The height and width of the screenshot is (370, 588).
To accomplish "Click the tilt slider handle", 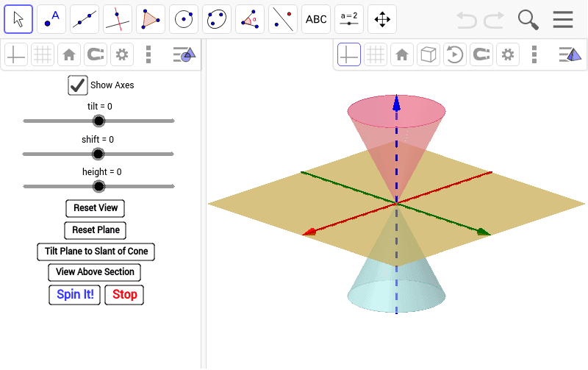I will pyautogui.click(x=98, y=121).
